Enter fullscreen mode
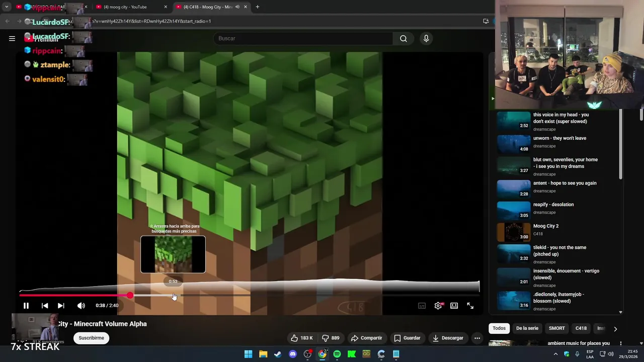Screen dimensions: 644x362 point(470,306)
